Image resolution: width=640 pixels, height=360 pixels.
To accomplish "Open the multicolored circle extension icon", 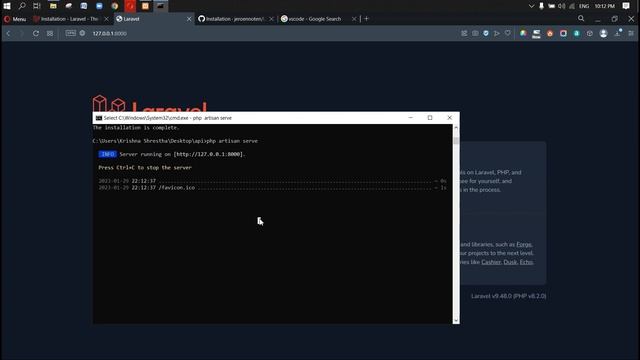I will [x=523, y=33].
